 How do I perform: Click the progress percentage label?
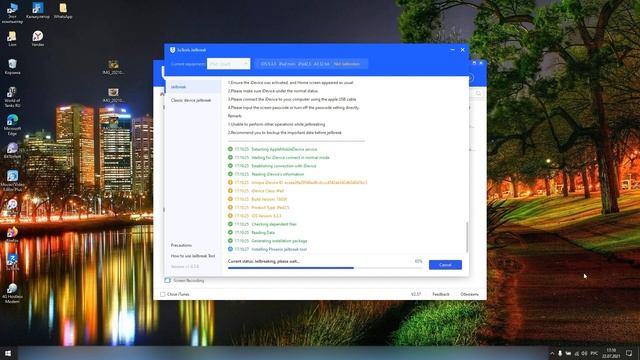coord(418,261)
